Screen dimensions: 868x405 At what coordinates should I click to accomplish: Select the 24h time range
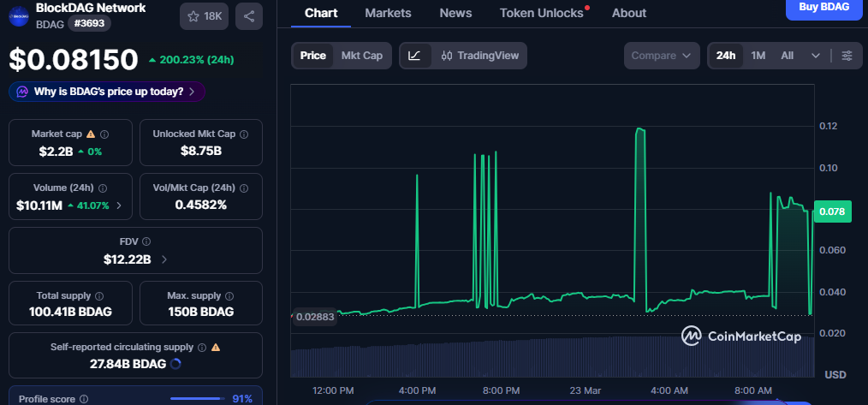click(x=726, y=56)
